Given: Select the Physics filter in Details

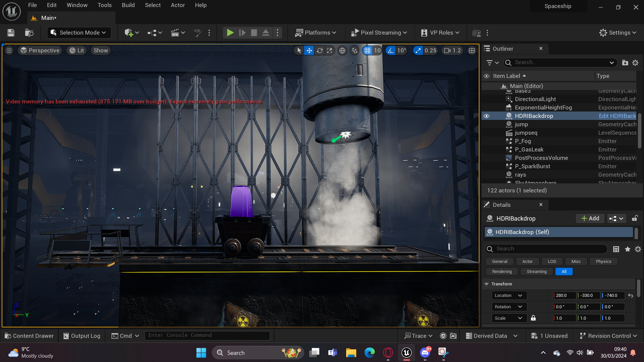Looking at the screenshot, I should coord(603,261).
